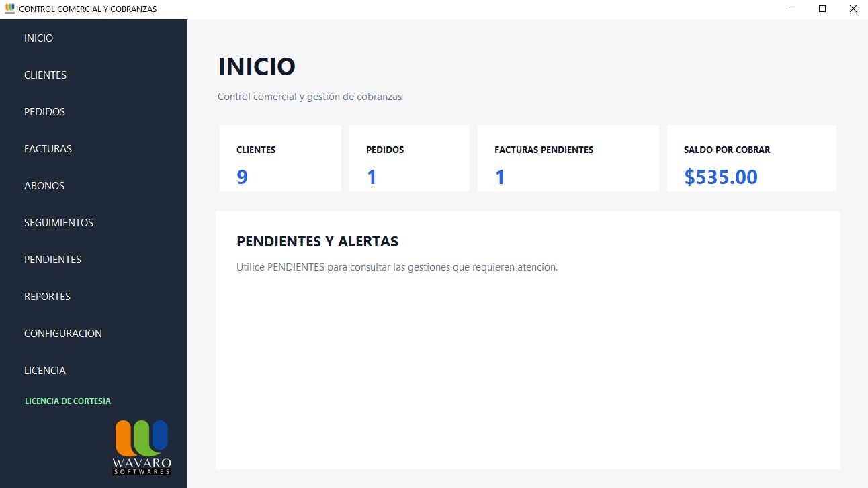
Task: Click the PENDIENTES Y ALERTAS heading
Action: click(317, 242)
